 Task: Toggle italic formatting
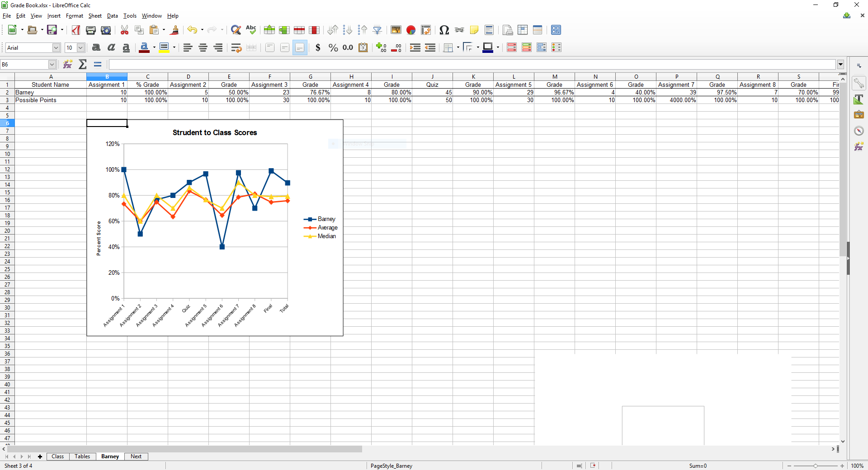(111, 48)
